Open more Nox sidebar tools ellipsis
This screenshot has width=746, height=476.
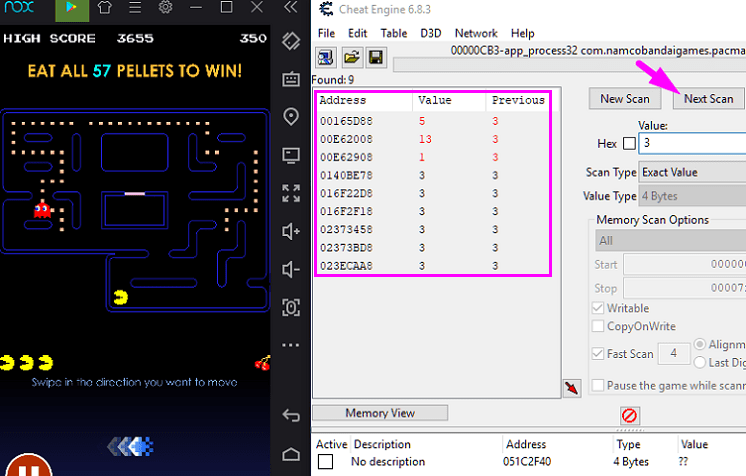(x=291, y=345)
